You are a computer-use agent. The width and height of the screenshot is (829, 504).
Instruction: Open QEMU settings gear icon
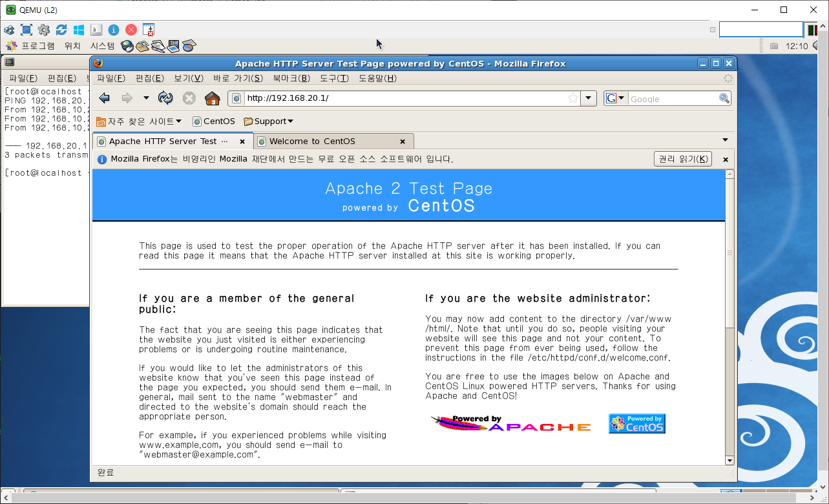[44, 30]
